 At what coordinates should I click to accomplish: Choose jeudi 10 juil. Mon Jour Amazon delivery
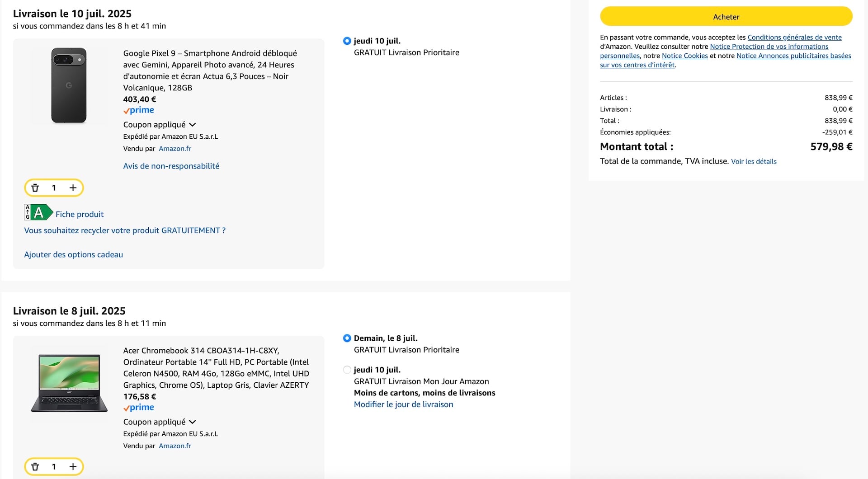(347, 370)
